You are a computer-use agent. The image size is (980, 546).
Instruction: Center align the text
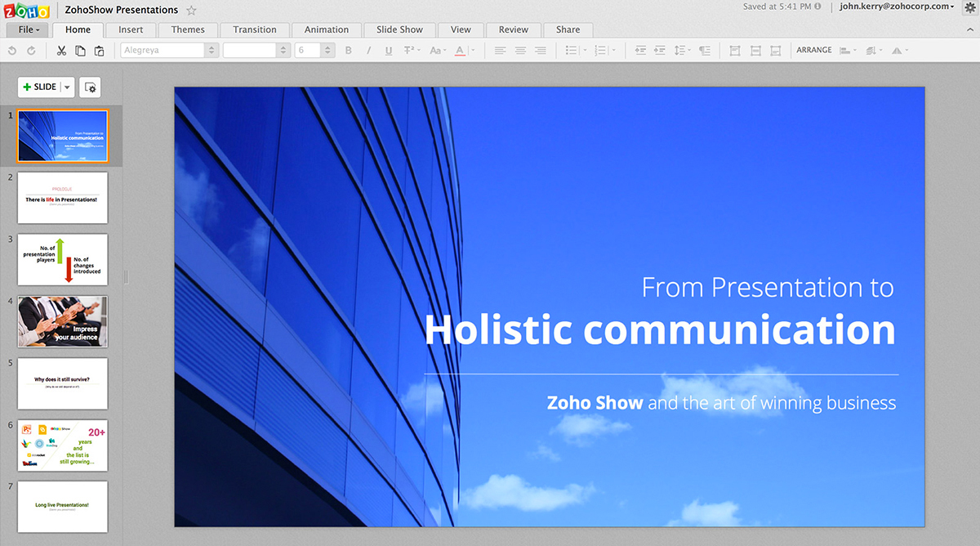coord(520,51)
